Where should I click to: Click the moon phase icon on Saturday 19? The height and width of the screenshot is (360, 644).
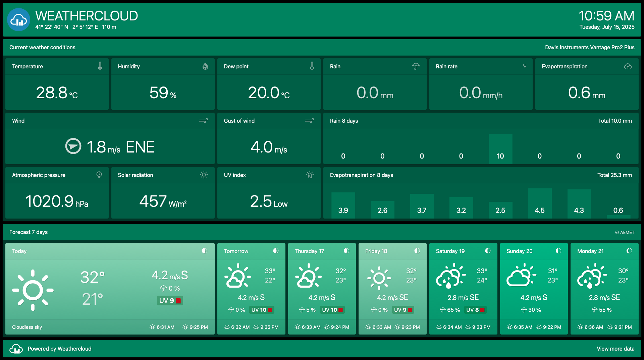pyautogui.click(x=488, y=251)
